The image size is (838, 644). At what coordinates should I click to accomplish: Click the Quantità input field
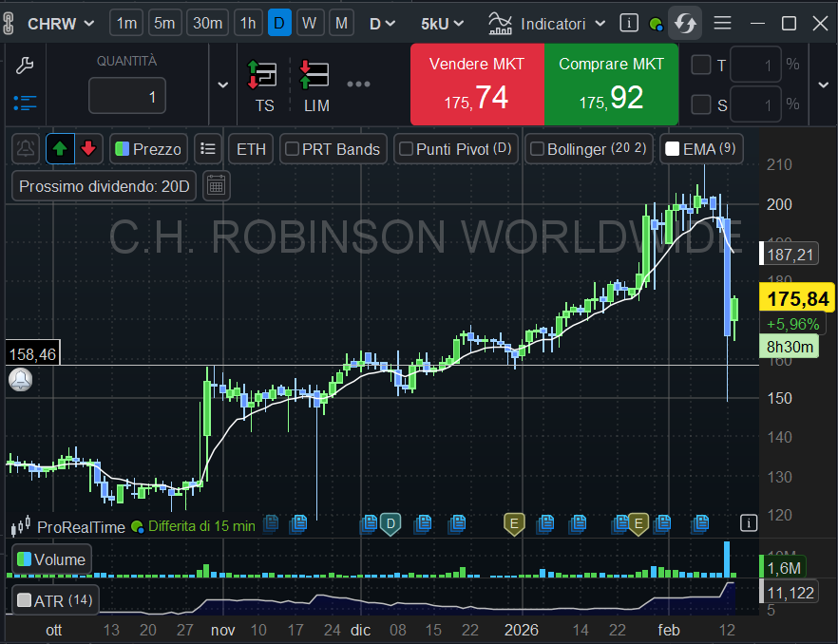127,96
